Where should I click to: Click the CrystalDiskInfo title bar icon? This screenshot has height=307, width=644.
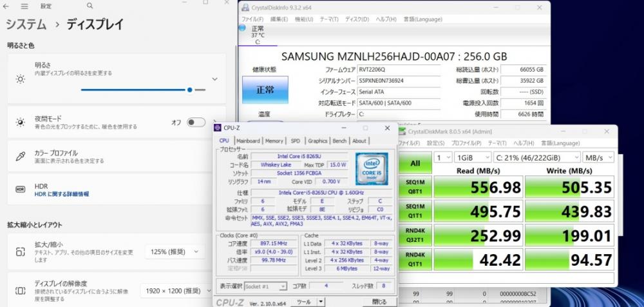point(245,7)
